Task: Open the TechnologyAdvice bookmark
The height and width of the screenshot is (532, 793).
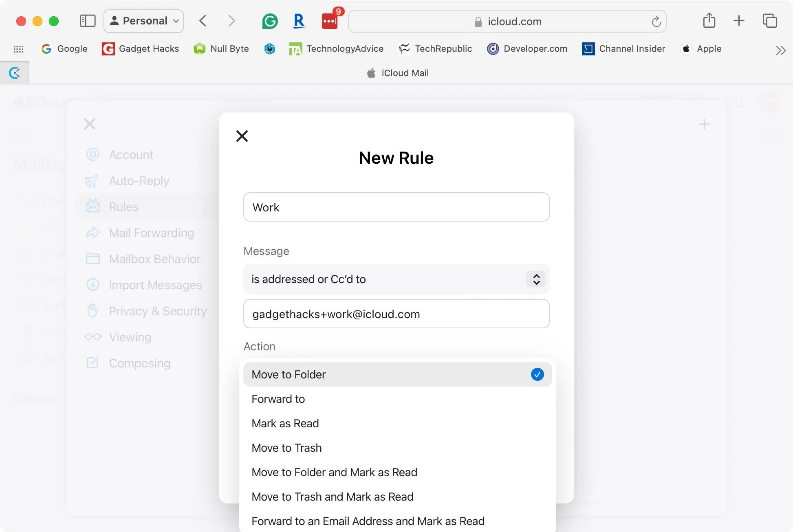Action: pos(336,49)
